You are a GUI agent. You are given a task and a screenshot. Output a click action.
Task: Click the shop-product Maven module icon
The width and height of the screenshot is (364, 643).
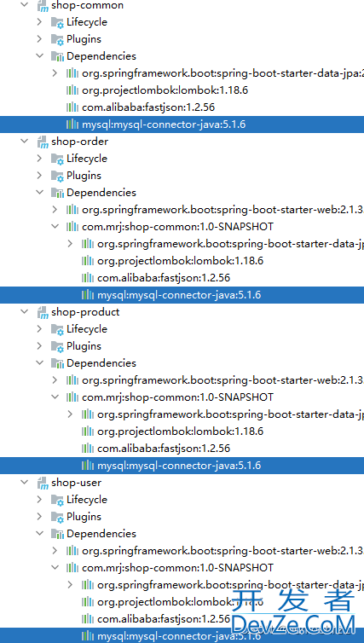pyautogui.click(x=43, y=312)
